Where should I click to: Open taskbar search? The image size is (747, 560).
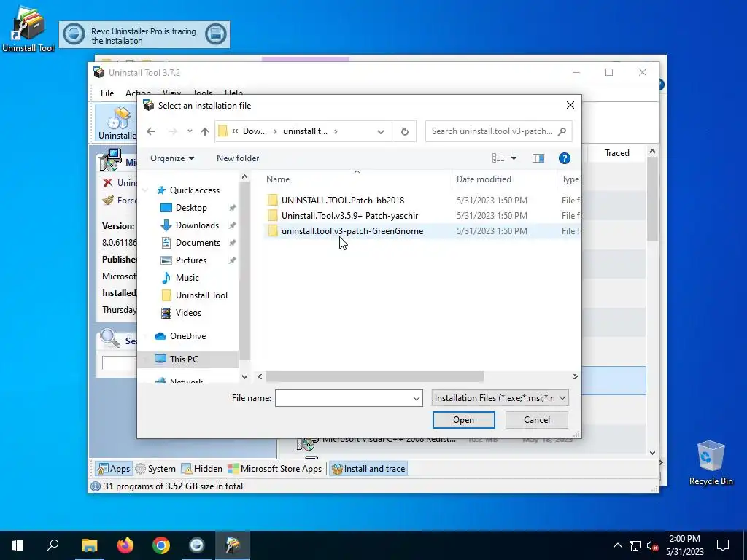point(53,545)
